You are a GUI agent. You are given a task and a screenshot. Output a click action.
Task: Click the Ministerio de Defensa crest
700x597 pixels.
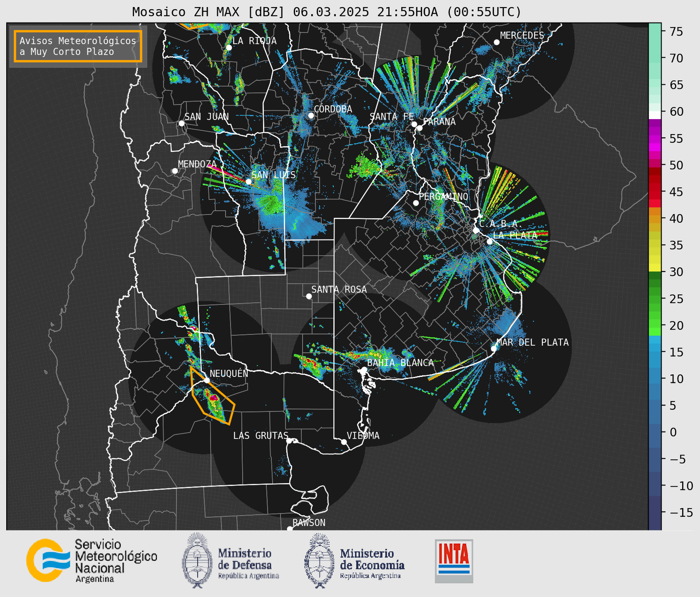pyautogui.click(x=197, y=560)
